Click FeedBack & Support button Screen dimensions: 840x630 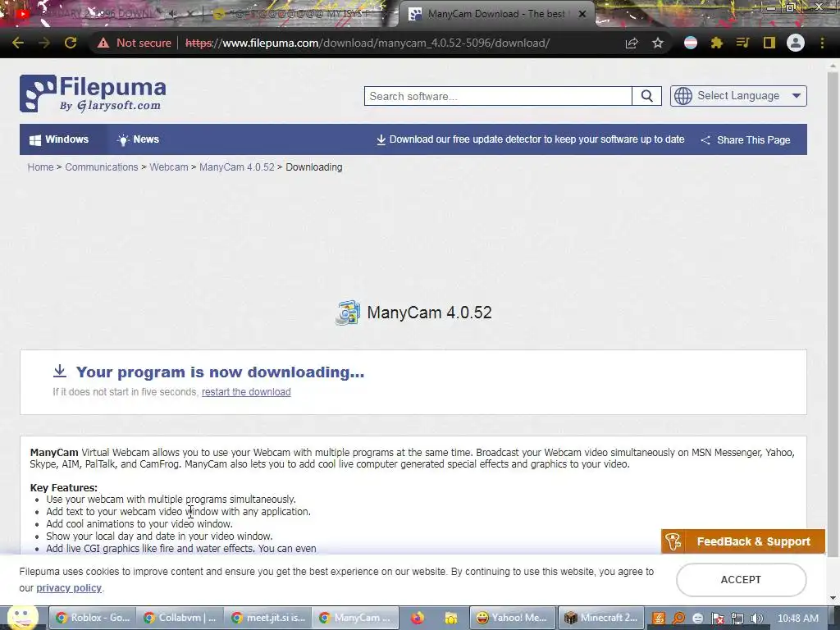coord(743,541)
